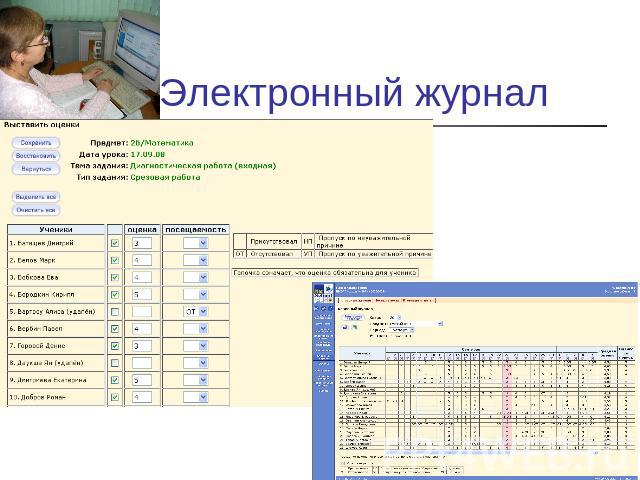Click the grade field for student 10 Добров

tap(142, 397)
